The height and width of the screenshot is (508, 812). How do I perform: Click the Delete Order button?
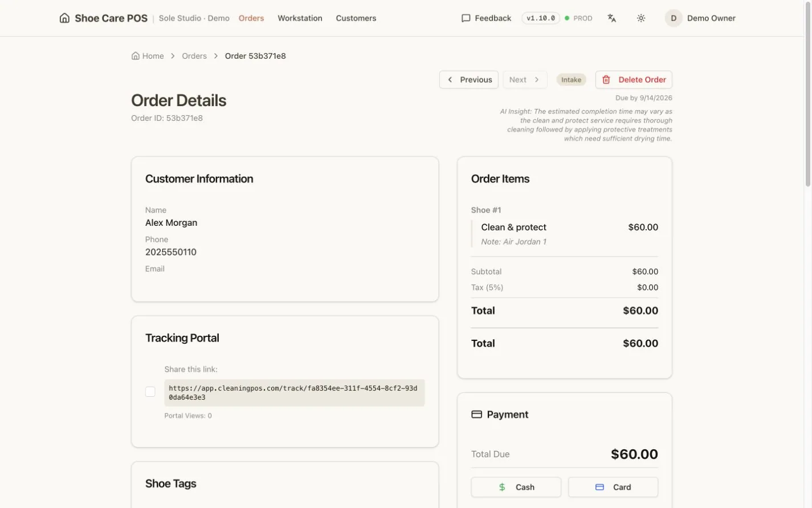[x=634, y=80]
